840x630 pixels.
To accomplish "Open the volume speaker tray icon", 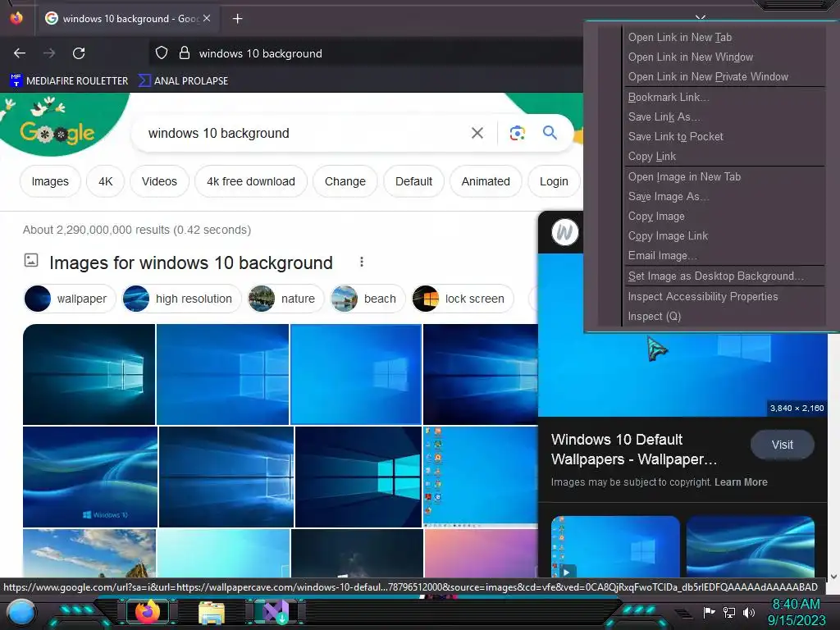I will point(748,612).
